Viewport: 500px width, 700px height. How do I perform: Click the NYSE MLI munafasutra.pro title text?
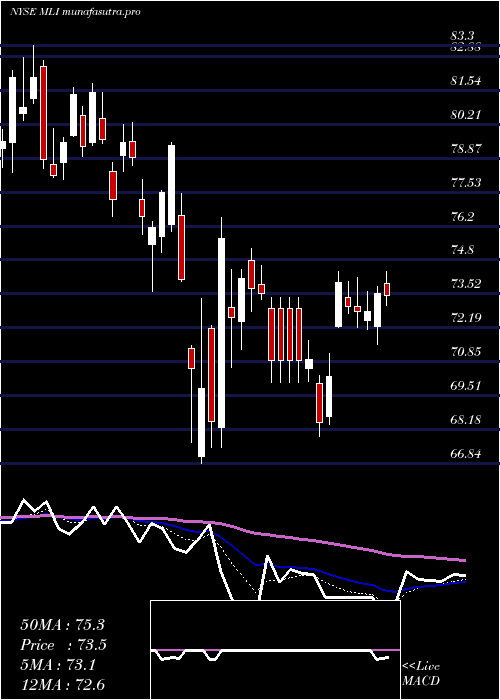(x=75, y=12)
